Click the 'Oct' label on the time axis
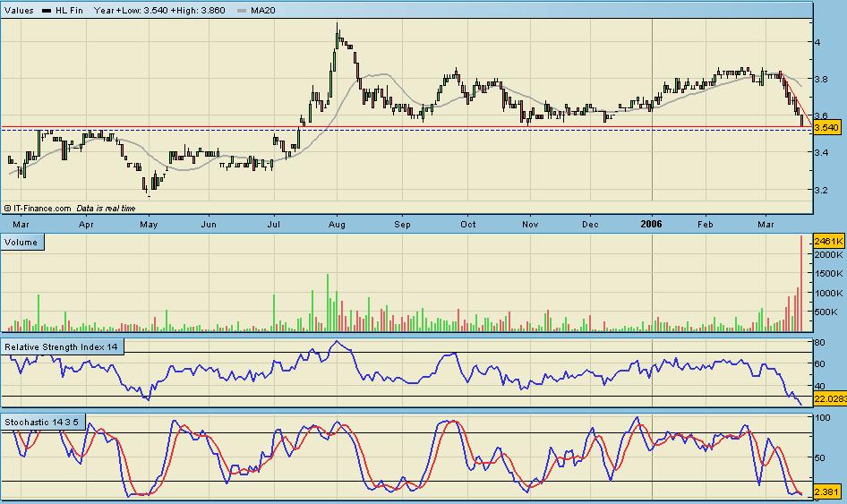The image size is (847, 504). (x=467, y=224)
